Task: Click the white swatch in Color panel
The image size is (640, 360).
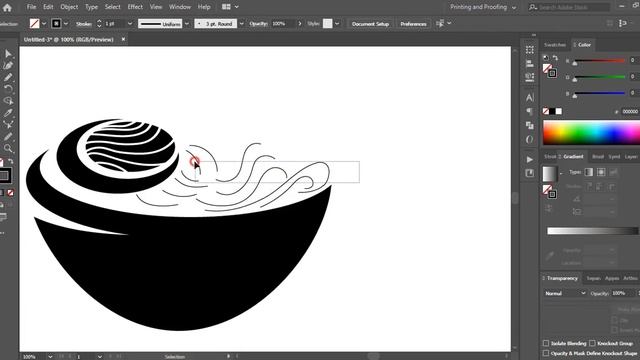Action: [x=558, y=111]
